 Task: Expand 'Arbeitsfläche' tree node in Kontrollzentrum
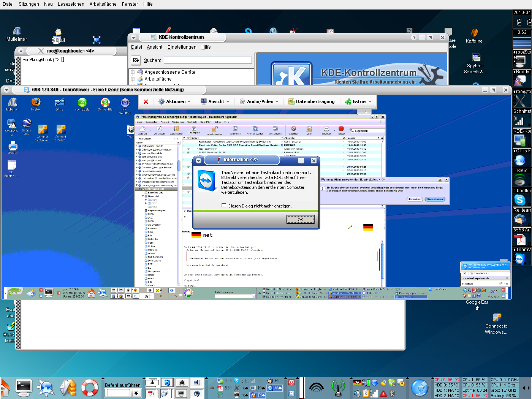pos(133,79)
